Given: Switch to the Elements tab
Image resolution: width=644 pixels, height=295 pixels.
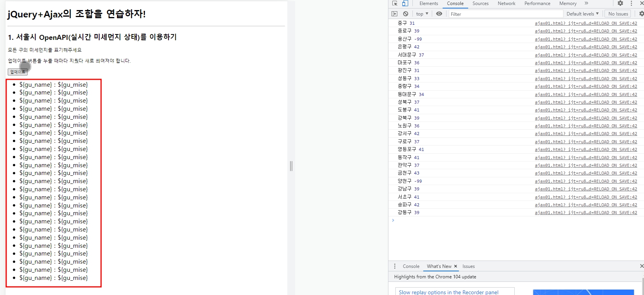Looking at the screenshot, I should (x=429, y=3).
